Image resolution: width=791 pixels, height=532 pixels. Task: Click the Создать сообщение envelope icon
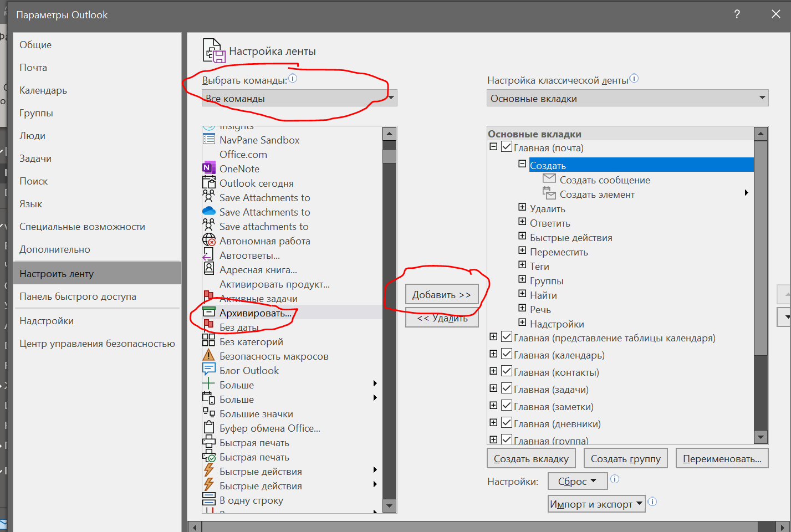tap(549, 178)
